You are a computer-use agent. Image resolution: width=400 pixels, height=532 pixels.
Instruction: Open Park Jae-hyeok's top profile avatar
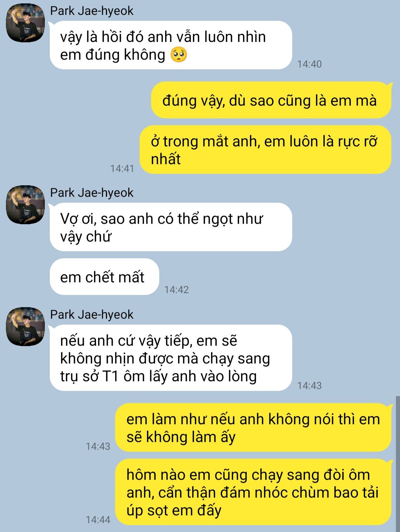coord(25,23)
